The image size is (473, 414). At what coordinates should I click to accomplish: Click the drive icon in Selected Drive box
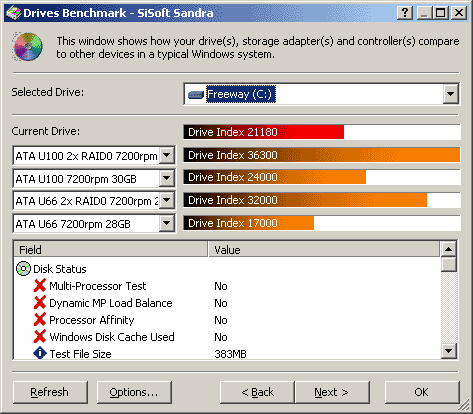coord(196,95)
